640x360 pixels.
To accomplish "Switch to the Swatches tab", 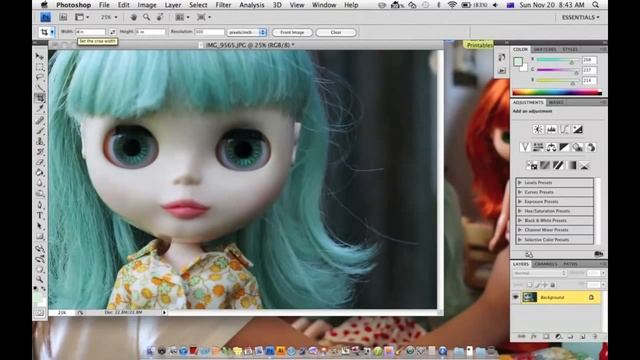I will tap(545, 49).
